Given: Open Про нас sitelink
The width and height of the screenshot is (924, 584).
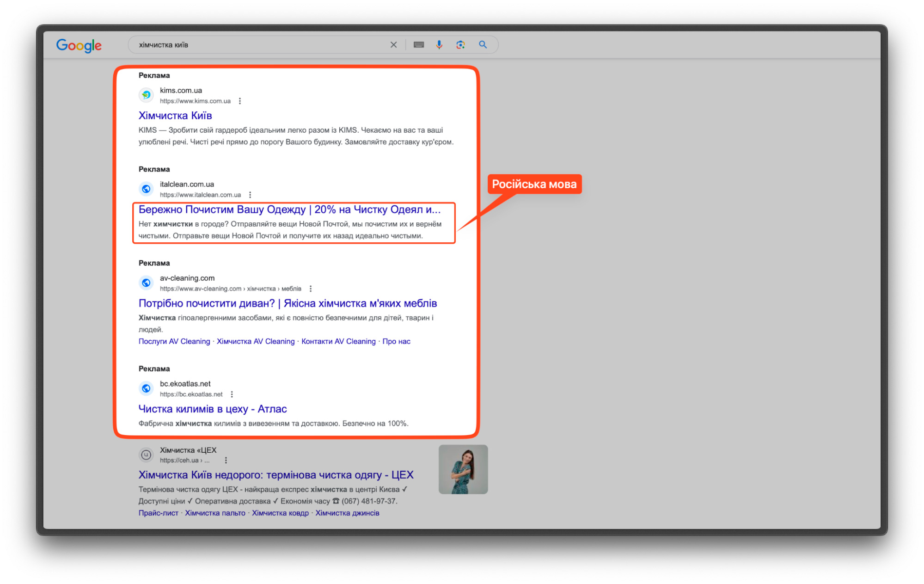Looking at the screenshot, I should (396, 342).
